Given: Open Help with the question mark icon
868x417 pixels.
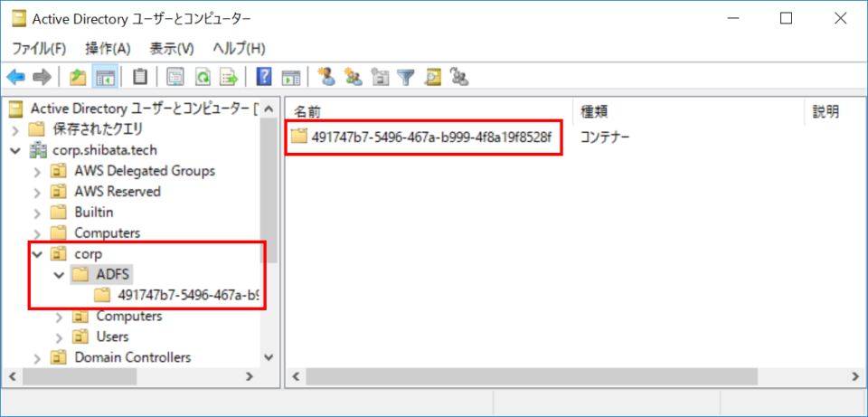Looking at the screenshot, I should (264, 78).
